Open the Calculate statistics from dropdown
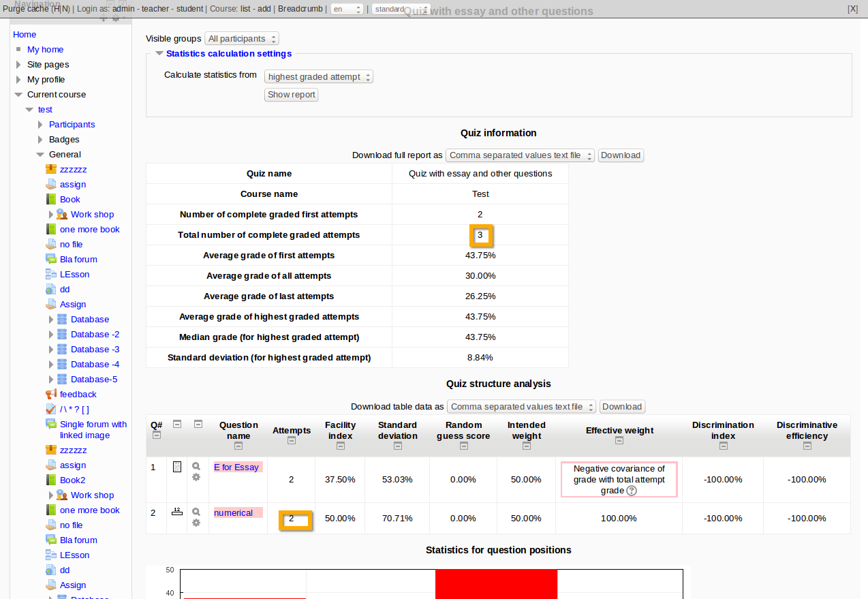 click(x=319, y=77)
